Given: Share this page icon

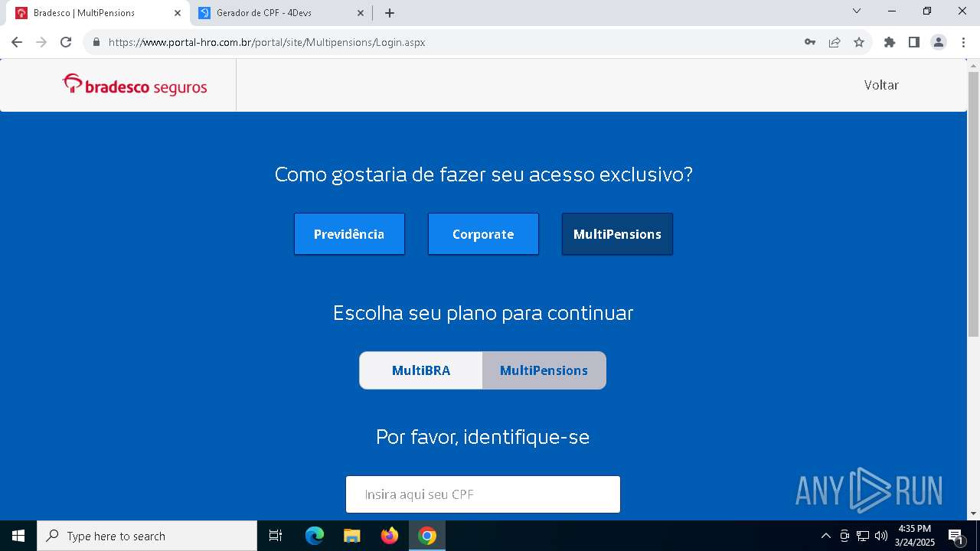Looking at the screenshot, I should 835,42.
